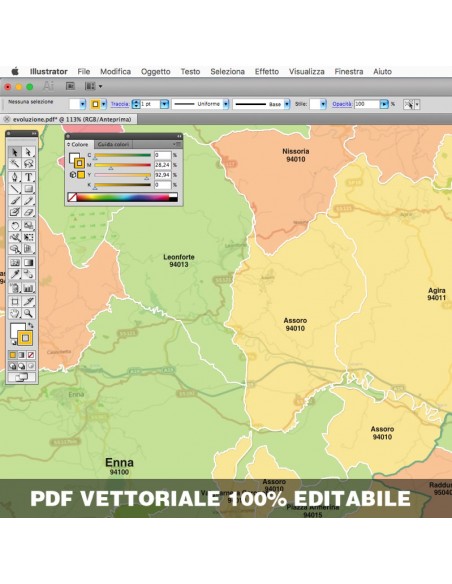452x584 pixels.
Task: Select the Mesh tool
Action: click(15, 263)
